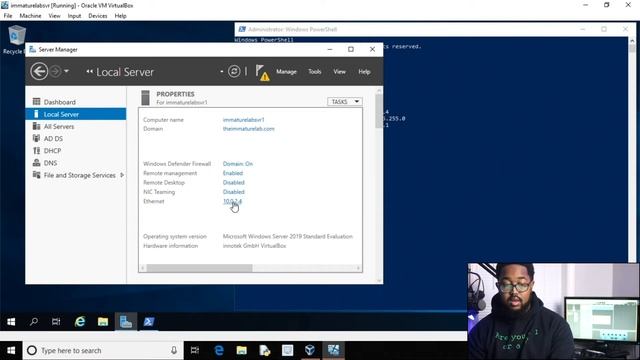Open File Explorer from VM taskbar
The image size is (640, 360).
103,322
